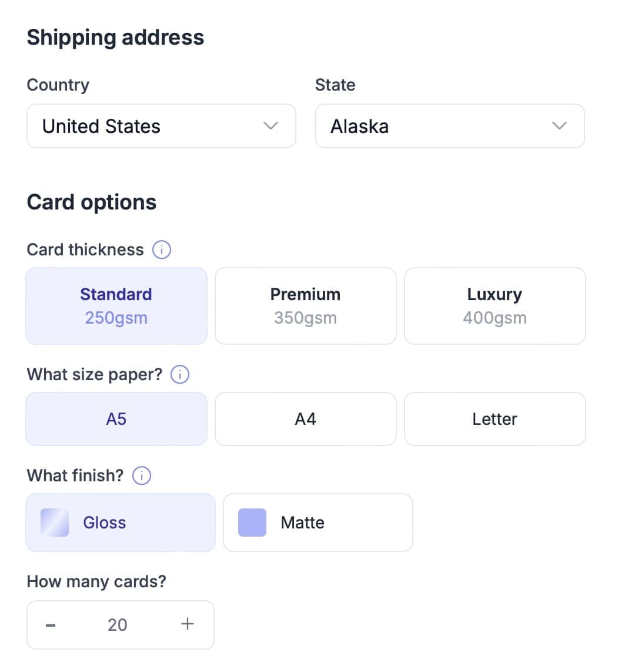Click the paper size info icon

(x=180, y=374)
